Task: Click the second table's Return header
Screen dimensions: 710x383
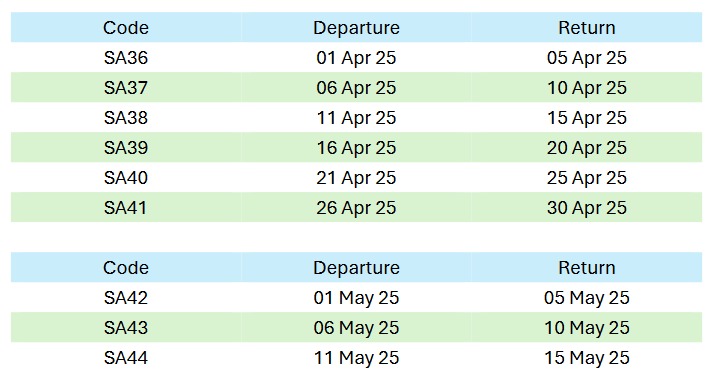Action: [x=587, y=268]
